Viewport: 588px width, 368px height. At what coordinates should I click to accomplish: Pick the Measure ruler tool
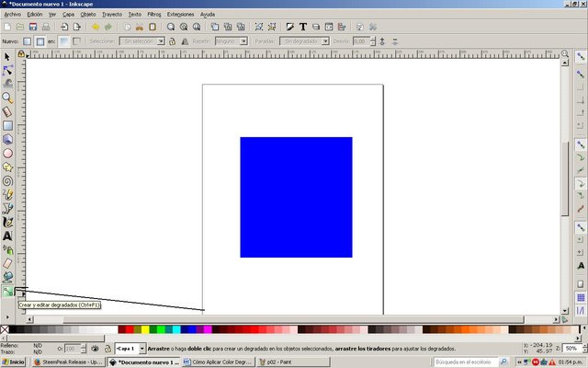tap(7, 111)
